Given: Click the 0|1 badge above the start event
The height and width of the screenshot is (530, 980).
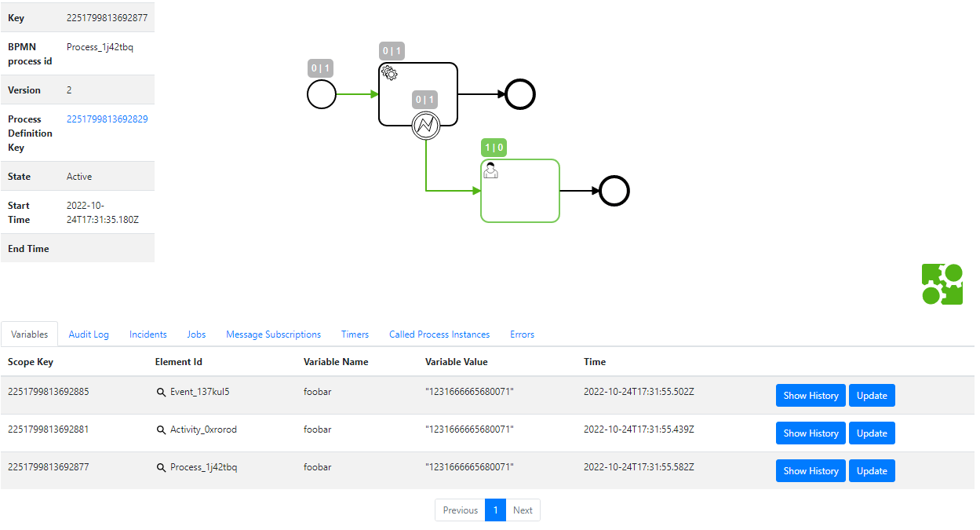Looking at the screenshot, I should coord(319,68).
